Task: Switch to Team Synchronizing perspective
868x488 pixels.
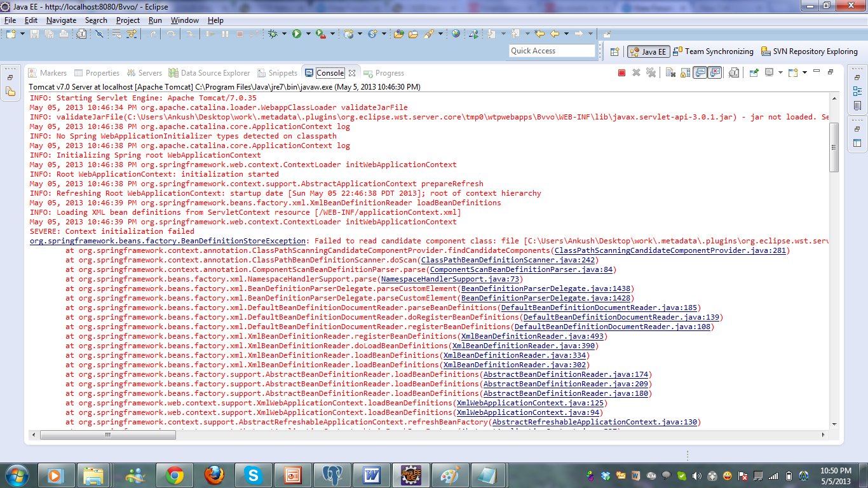Action: point(713,51)
